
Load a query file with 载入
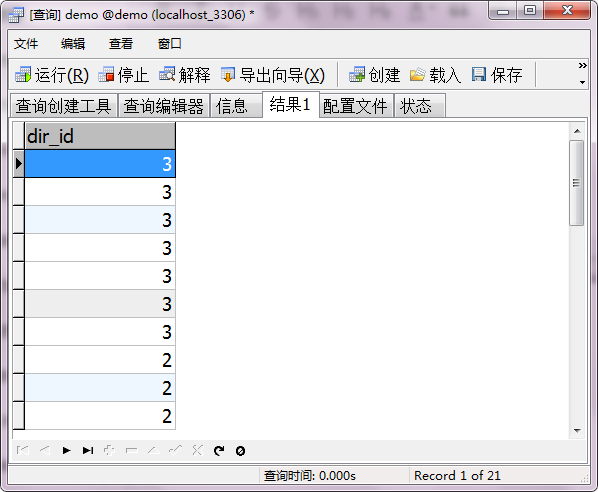point(436,75)
